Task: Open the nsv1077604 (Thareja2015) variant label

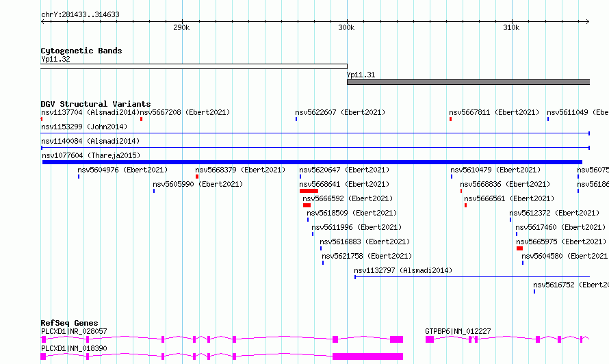Action: (91, 156)
